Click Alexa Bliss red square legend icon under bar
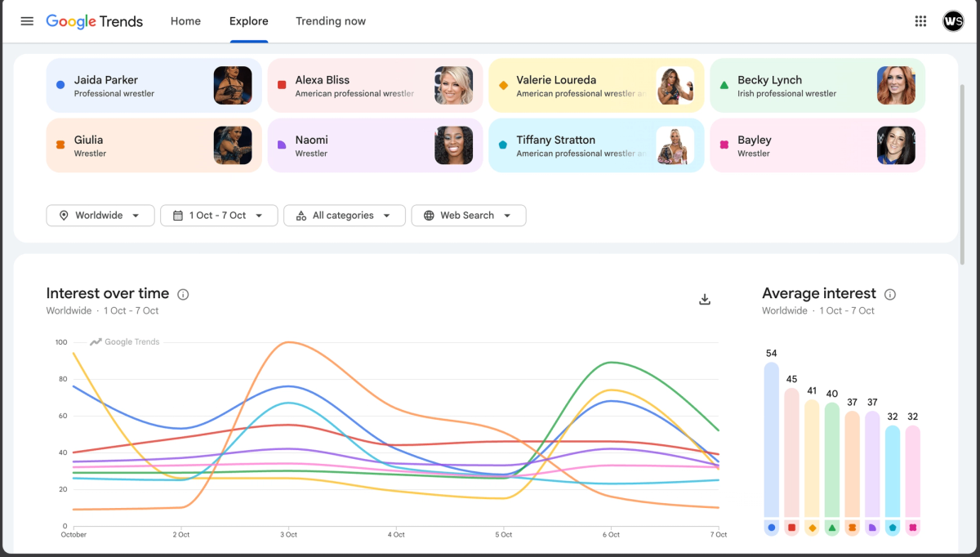Viewport: 980px width, 557px height. (x=791, y=528)
